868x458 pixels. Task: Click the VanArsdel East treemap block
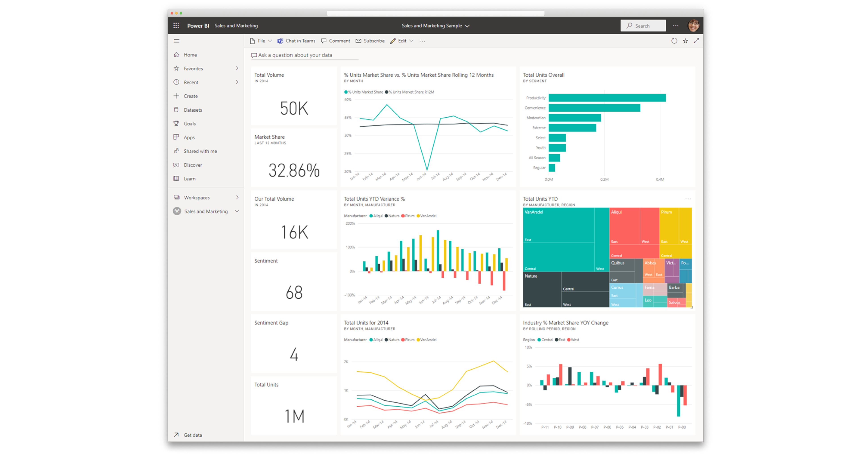[558, 225]
